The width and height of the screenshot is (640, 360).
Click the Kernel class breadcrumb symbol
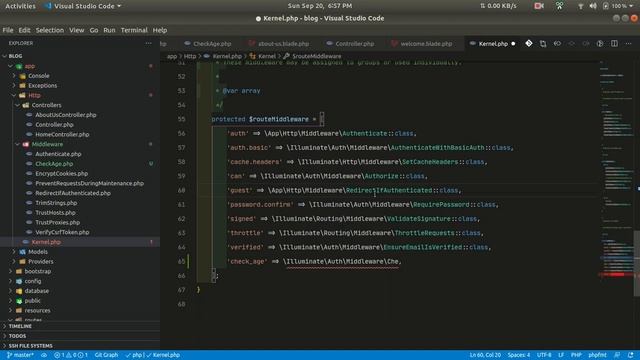263,56
